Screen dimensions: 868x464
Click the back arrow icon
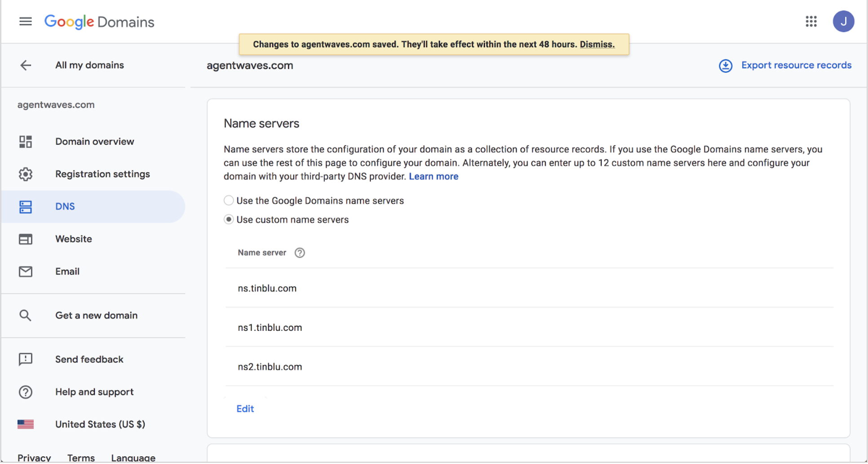pos(26,65)
